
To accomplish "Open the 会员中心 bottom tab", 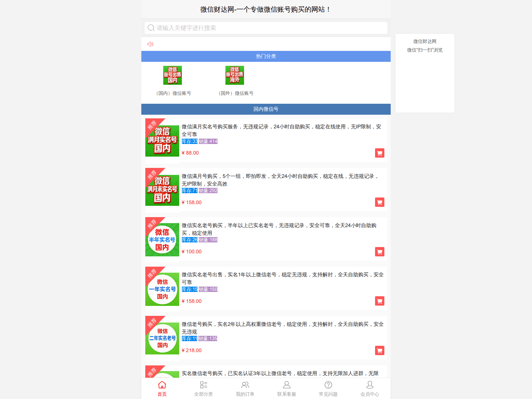I will click(x=370, y=389).
